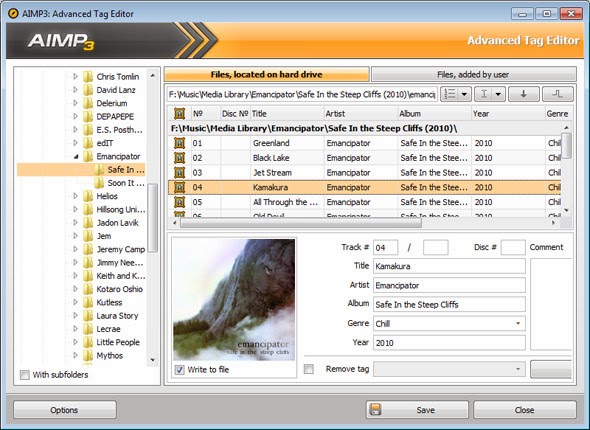The image size is (590, 430).
Task: Enable the With subfolders checkbox
Action: pos(25,375)
